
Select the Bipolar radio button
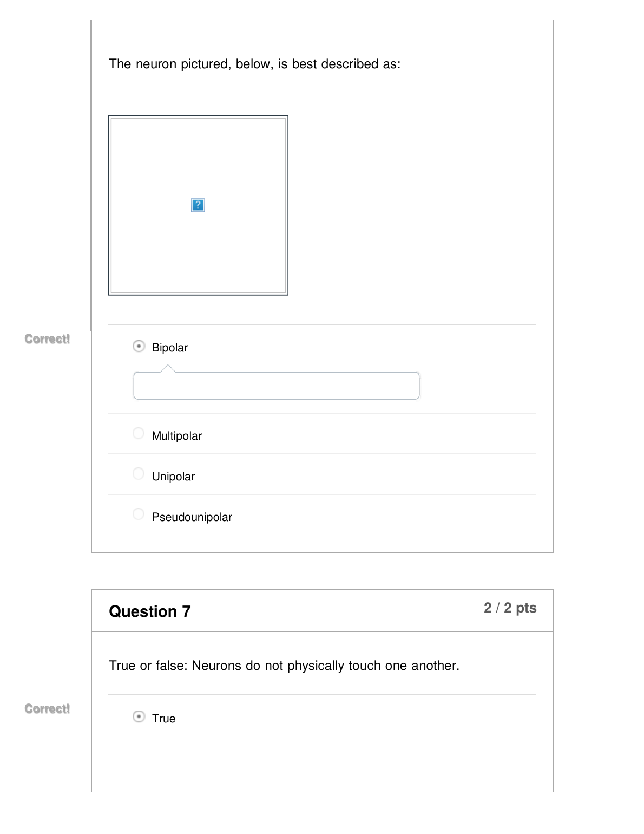[x=139, y=347]
